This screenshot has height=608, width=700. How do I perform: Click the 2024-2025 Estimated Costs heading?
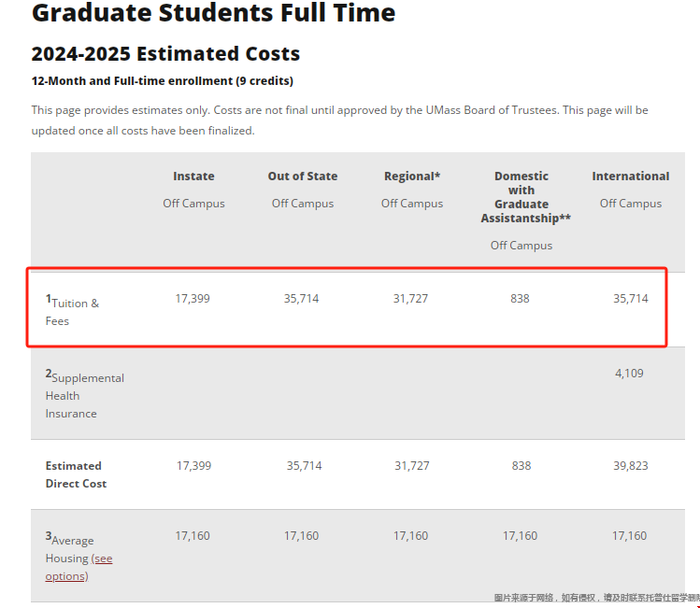165,54
